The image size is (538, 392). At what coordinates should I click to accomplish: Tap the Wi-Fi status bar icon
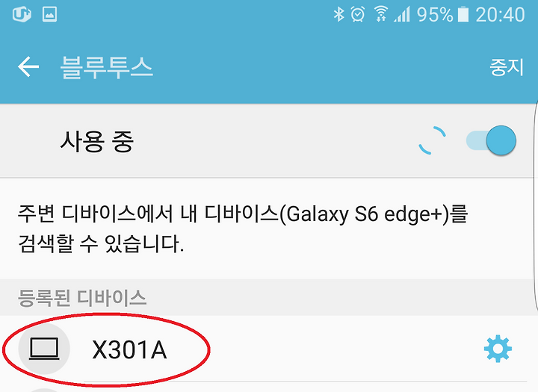tap(381, 14)
